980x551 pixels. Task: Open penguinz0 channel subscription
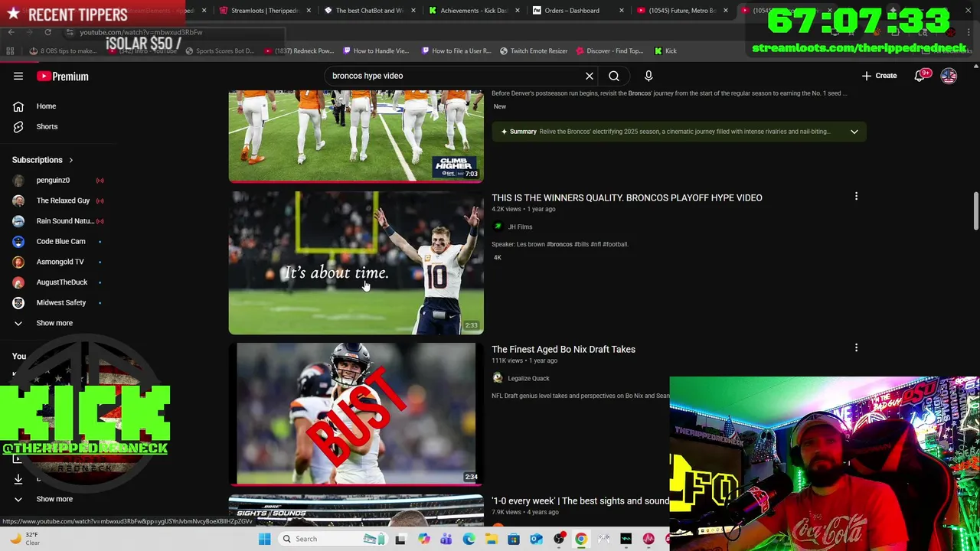pos(58,180)
